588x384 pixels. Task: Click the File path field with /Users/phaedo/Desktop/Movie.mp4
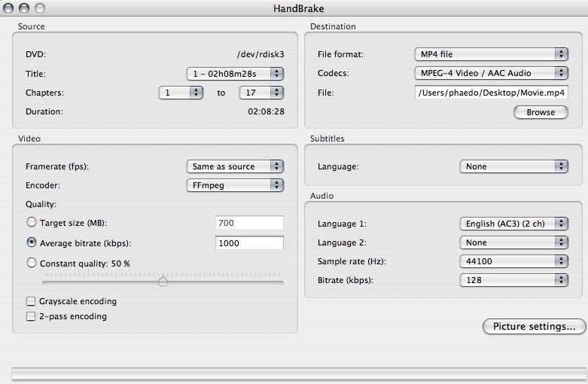(x=491, y=93)
